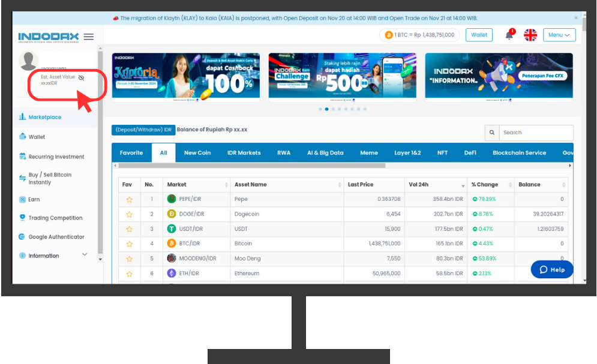597x364 pixels.
Task: Select the last carousel dot
Action: click(365, 109)
